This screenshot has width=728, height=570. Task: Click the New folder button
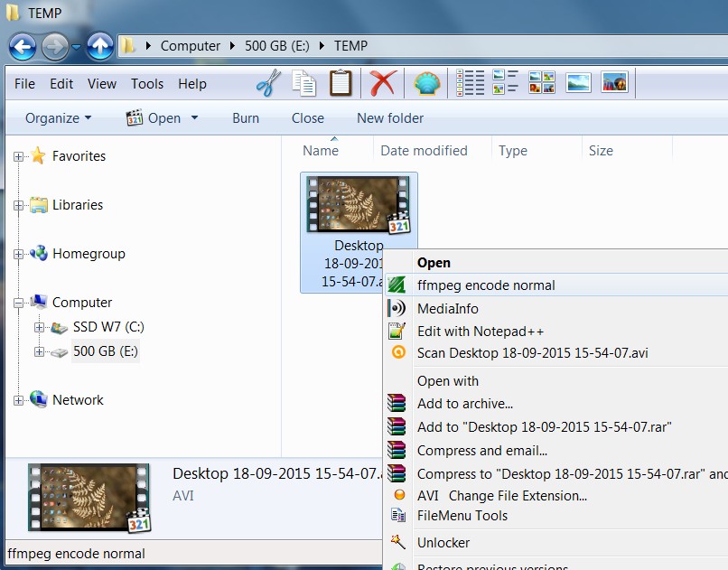click(x=390, y=117)
